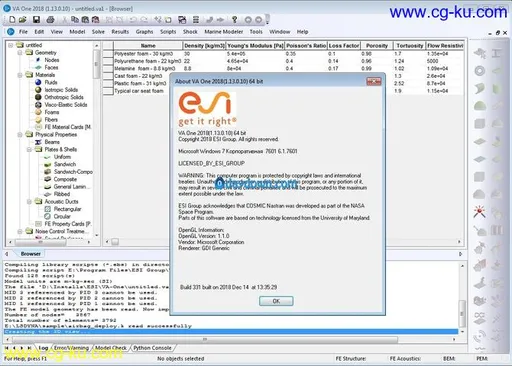Screen dimensions: 512x366
Task: Collapse the Physical Properties folder
Action: [20, 135]
